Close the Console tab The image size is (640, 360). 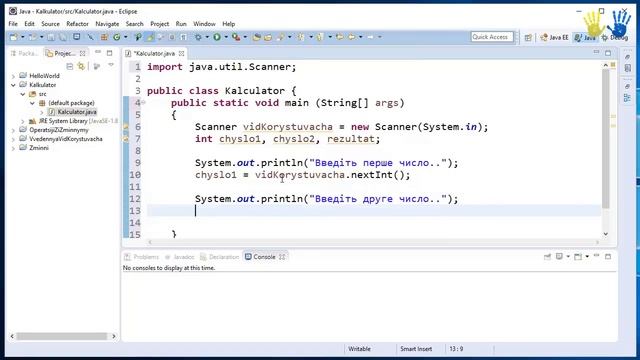click(x=282, y=257)
